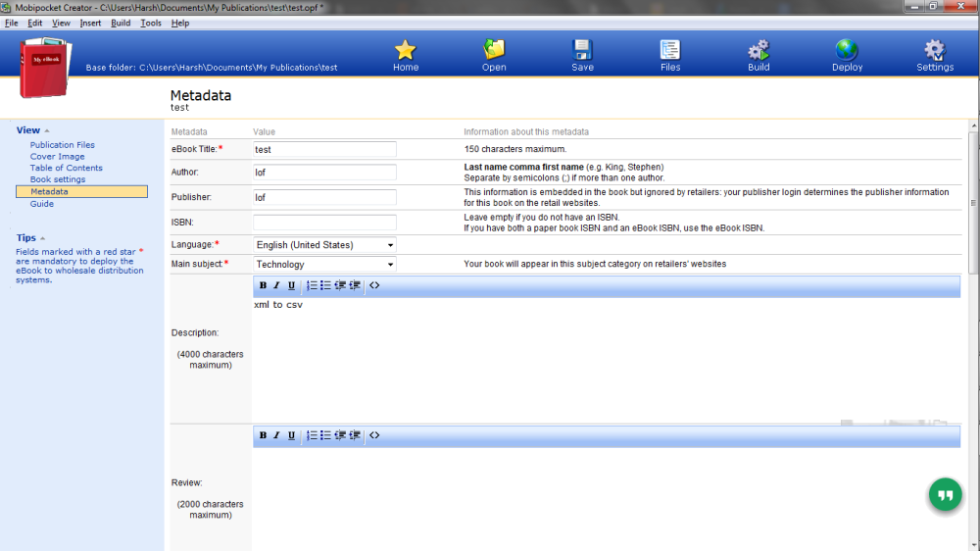Open the Edit menu
The height and width of the screenshot is (551, 980).
[35, 24]
